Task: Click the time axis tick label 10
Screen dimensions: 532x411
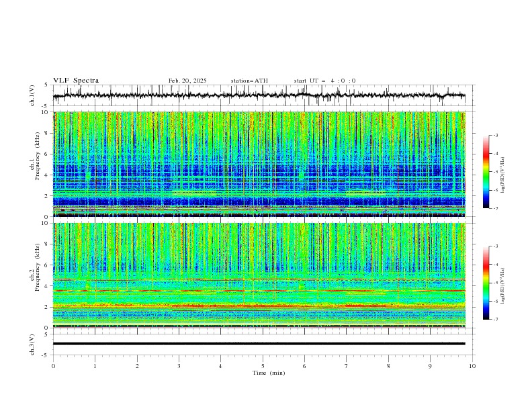Action: click(x=472, y=366)
